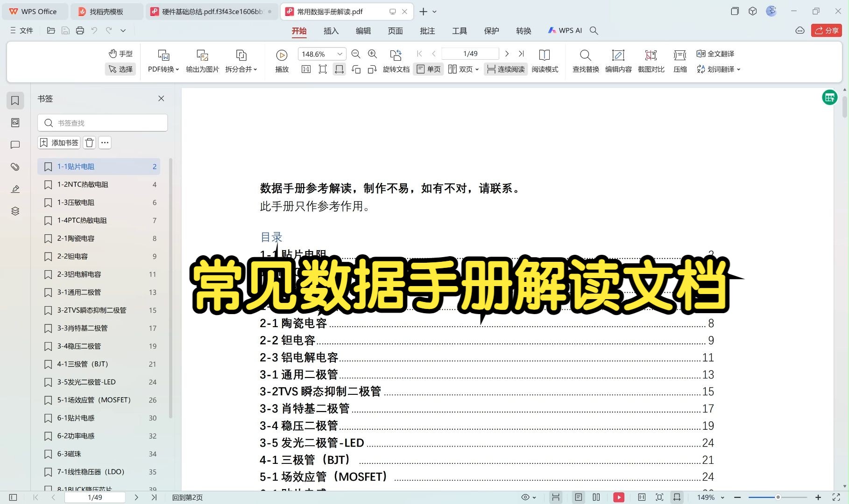Open the new tab plus dropdown arrow
This screenshot has height=504, width=849.
pos(435,12)
